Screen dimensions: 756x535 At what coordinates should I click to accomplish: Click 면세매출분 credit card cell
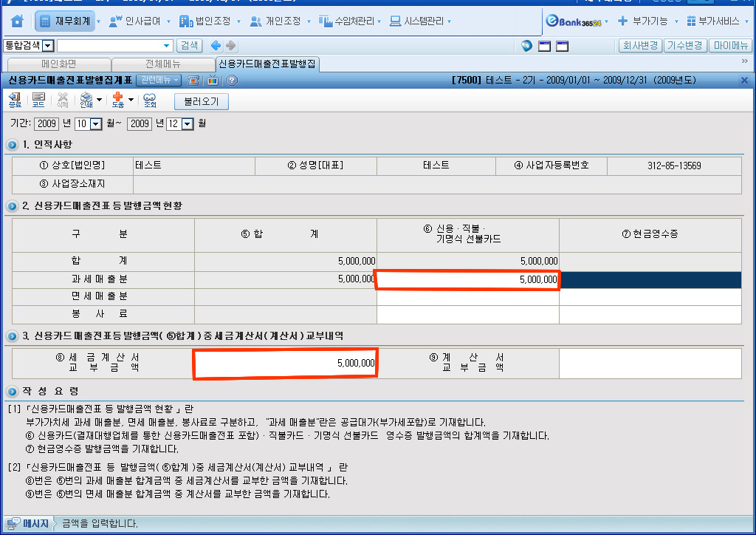point(467,296)
